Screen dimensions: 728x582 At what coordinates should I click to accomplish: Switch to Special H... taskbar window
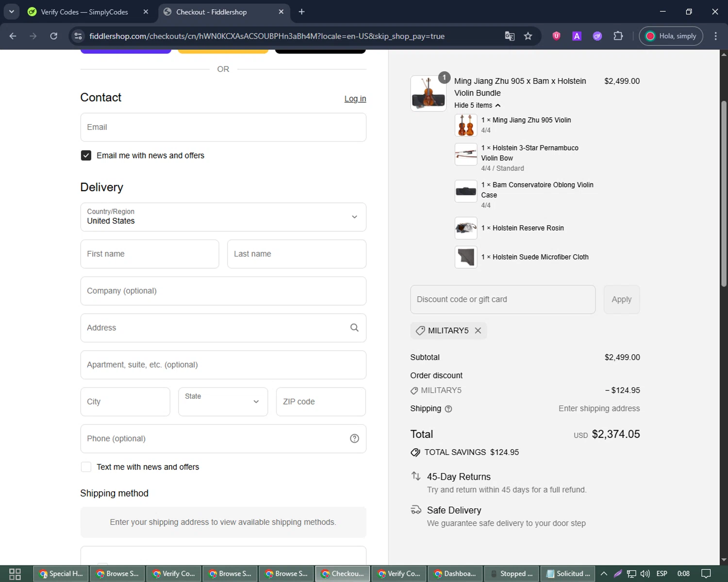point(61,574)
